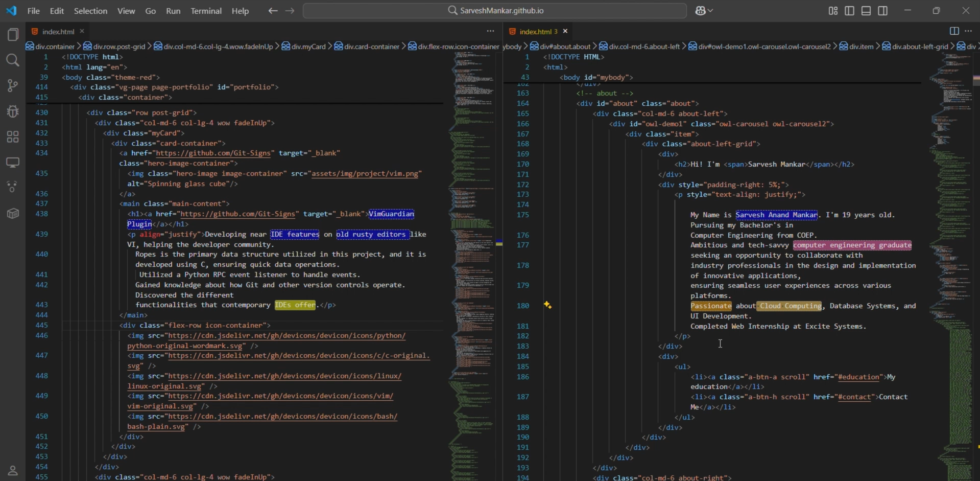The image size is (980, 481).
Task: Open Customize Layout icon
Action: coord(833,11)
